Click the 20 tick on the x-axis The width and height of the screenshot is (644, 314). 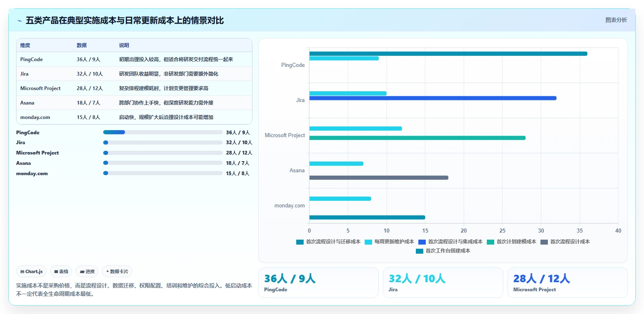pyautogui.click(x=464, y=231)
